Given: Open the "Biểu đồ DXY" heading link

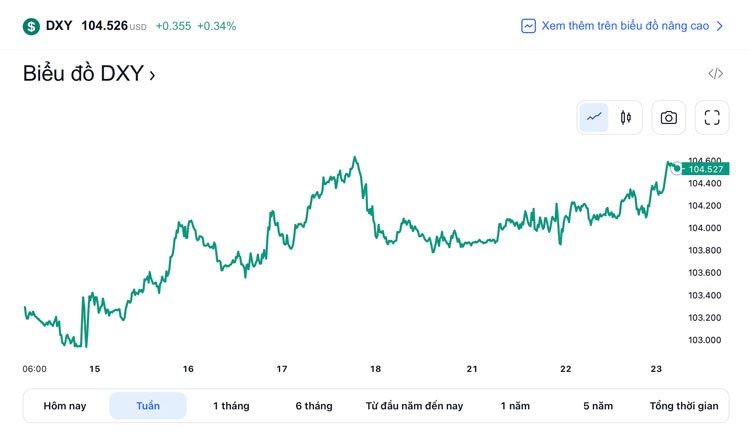Looking at the screenshot, I should tap(88, 74).
